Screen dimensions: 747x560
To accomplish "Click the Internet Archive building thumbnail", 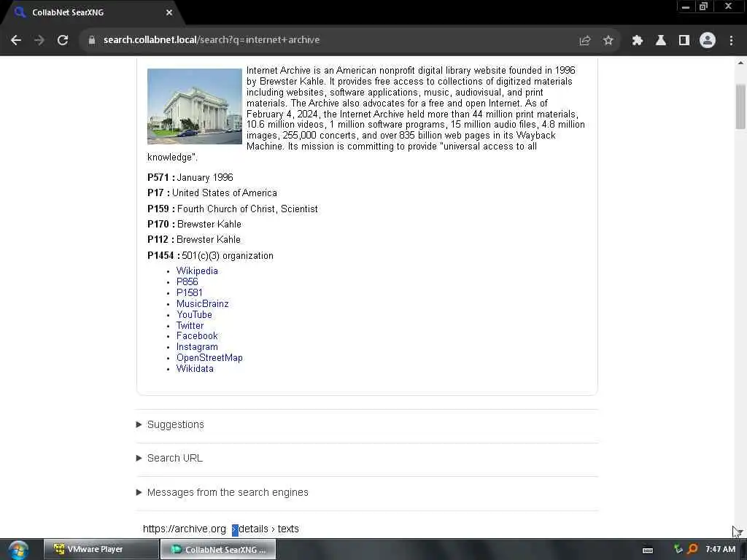I will pos(194,106).
